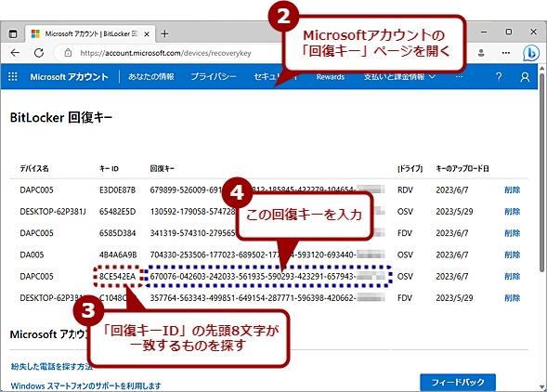Delete DA005 recovery key

pos(512,255)
